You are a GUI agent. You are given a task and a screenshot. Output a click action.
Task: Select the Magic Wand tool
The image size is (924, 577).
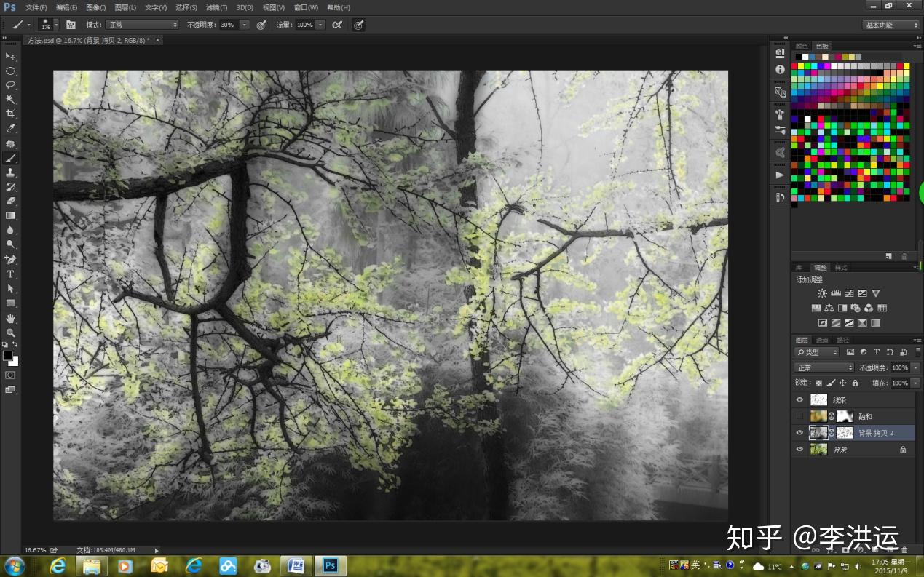(10, 100)
